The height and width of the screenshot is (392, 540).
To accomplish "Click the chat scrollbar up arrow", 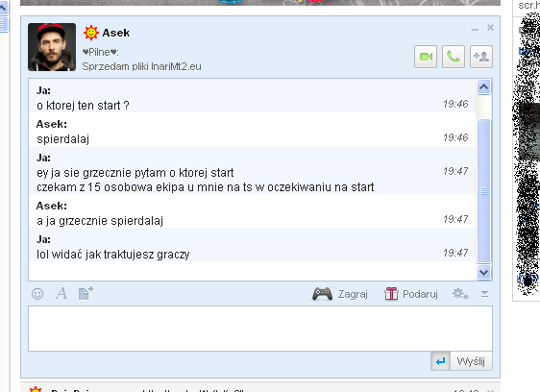I will click(484, 87).
